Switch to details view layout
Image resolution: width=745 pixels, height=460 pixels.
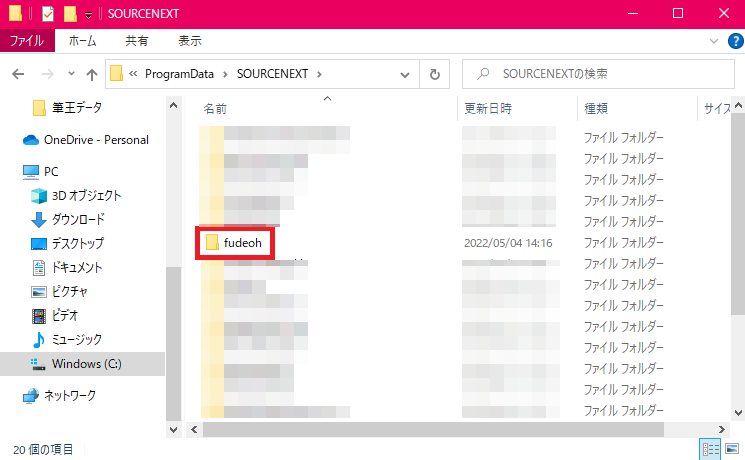[711, 449]
